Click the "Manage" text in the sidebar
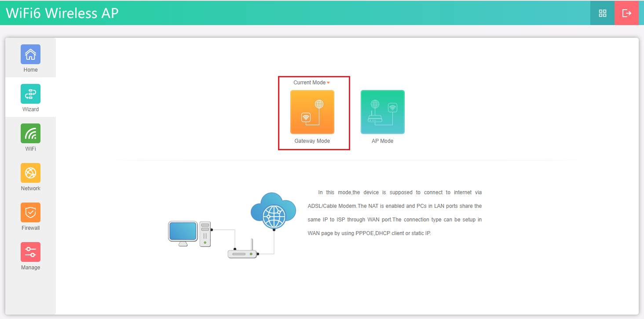The width and height of the screenshot is (644, 319). pos(30,268)
